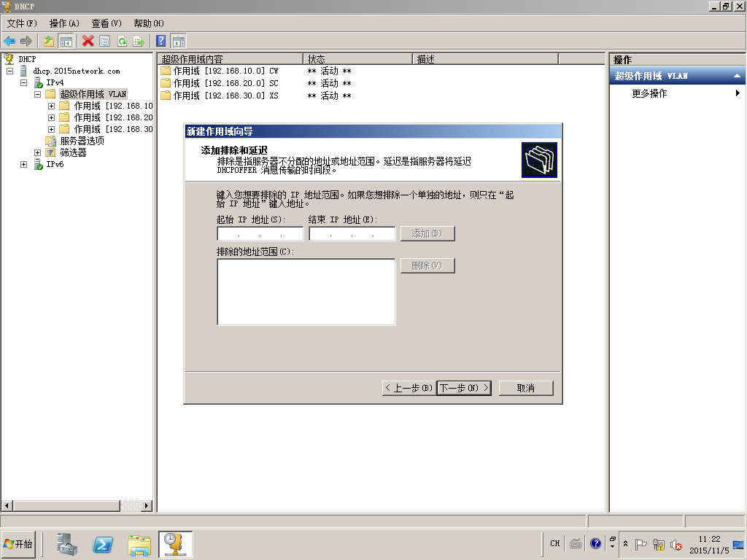Select the dhcp.2015network.com server node

(76, 71)
